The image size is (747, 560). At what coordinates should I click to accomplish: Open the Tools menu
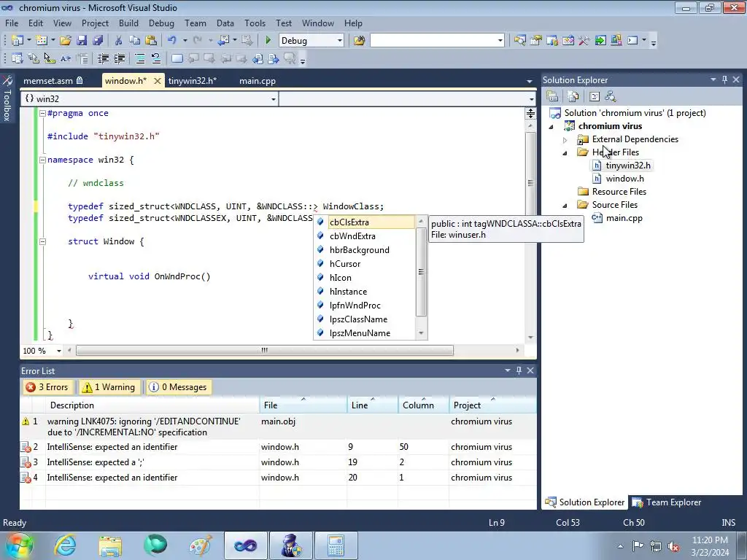click(x=255, y=23)
